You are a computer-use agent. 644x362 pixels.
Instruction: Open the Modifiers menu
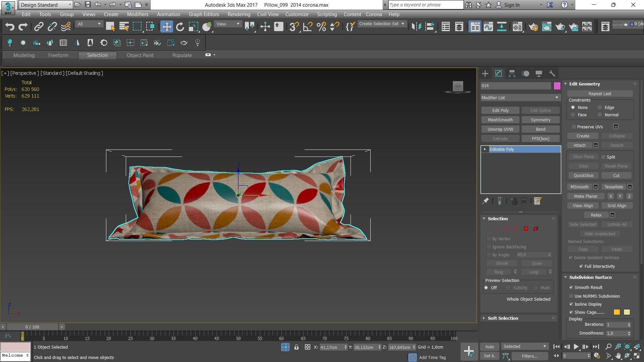click(138, 14)
